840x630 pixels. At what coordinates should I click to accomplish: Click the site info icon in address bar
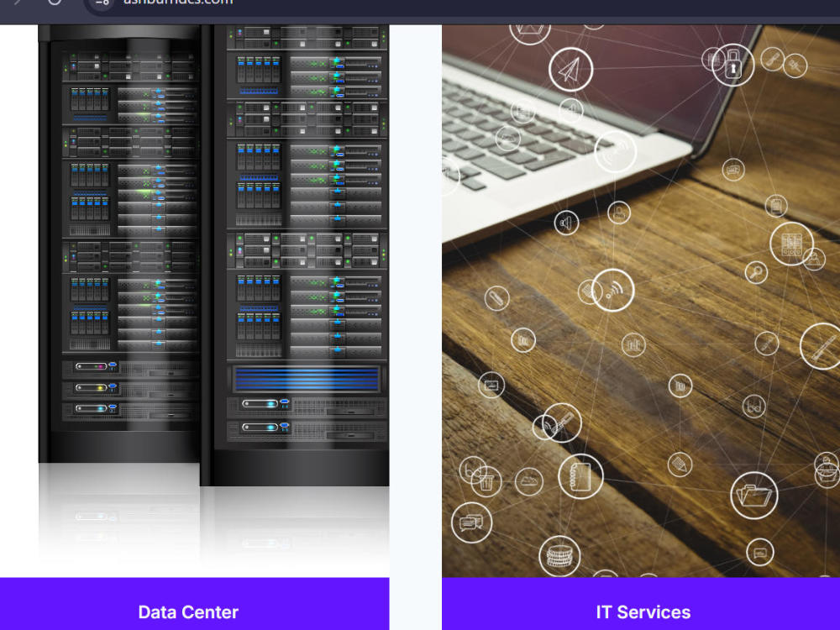click(x=102, y=3)
